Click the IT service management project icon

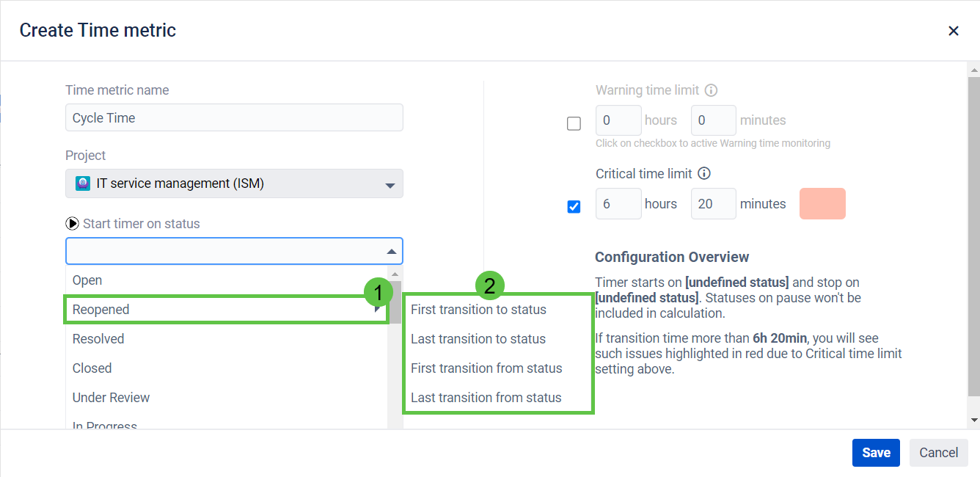click(x=83, y=183)
